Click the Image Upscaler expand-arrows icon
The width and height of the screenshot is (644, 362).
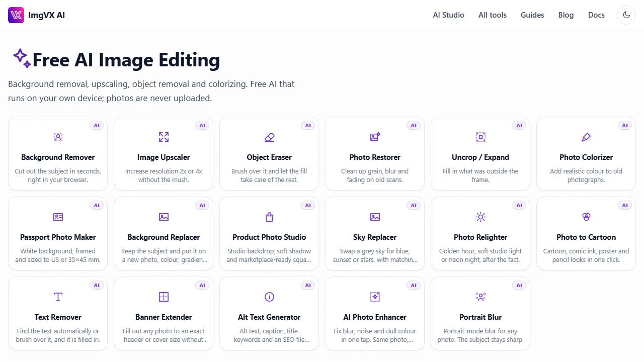164,137
